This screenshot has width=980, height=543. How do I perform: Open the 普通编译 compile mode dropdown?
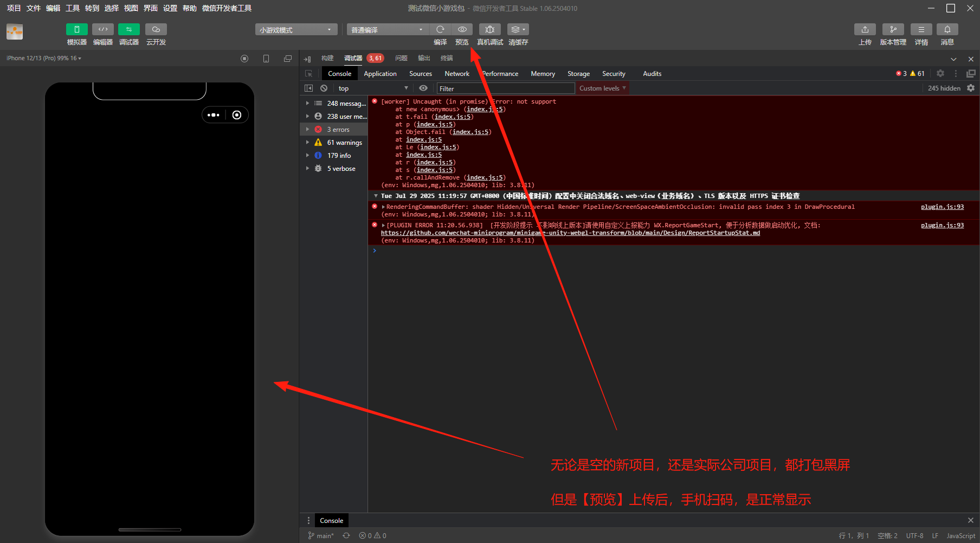tap(388, 30)
